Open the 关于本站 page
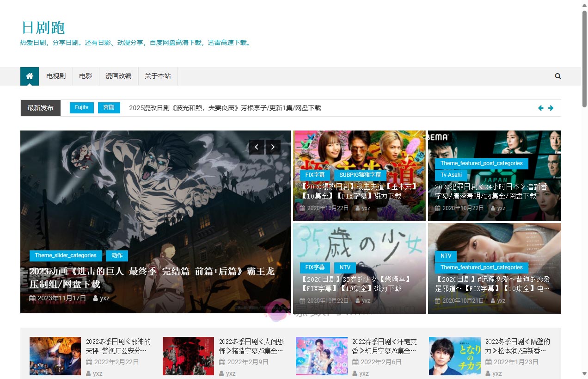The width and height of the screenshot is (588, 379). pyautogui.click(x=158, y=76)
